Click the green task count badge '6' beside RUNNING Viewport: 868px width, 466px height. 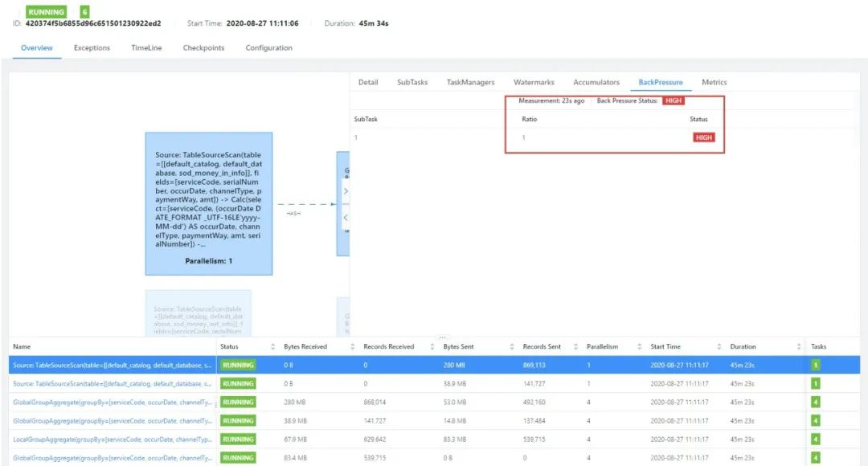[84, 11]
